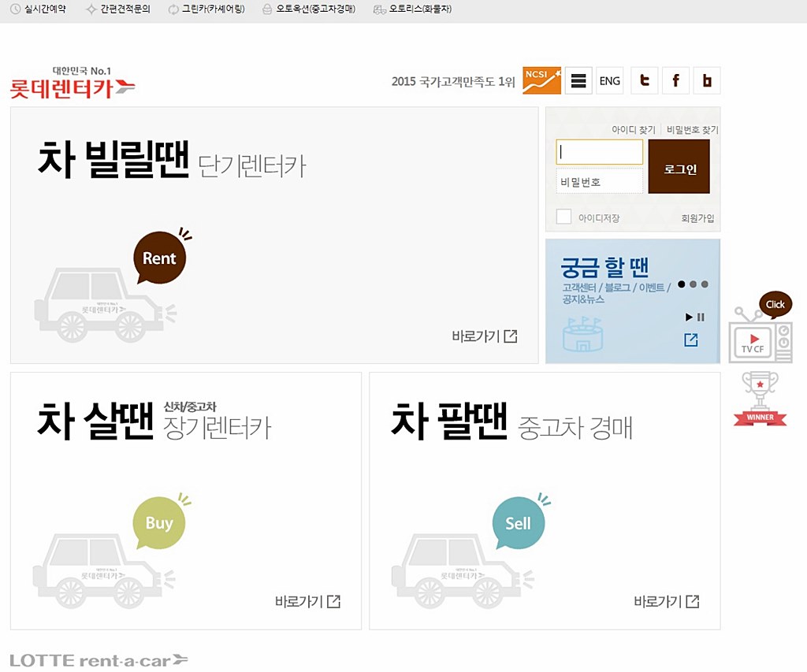Viewport: 807px width, 672px height.
Task: Click the LOTTE rent-a-car footer logo
Action: (99, 660)
